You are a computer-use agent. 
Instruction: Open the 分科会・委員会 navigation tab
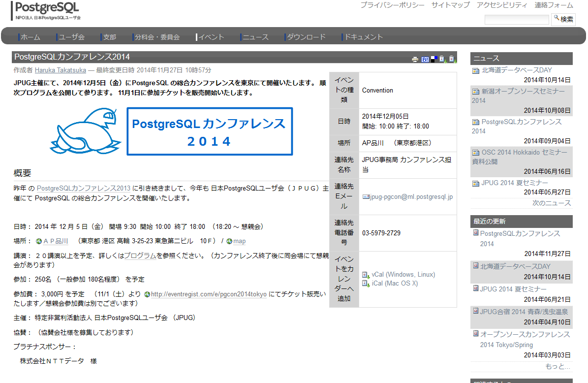pyautogui.click(x=156, y=37)
